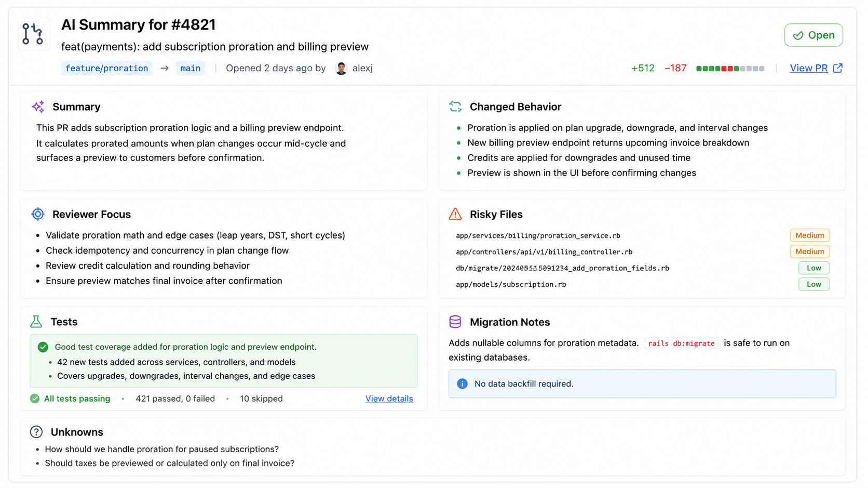Click the +512 additions count
Screen dimensions: 868x489
pos(643,68)
